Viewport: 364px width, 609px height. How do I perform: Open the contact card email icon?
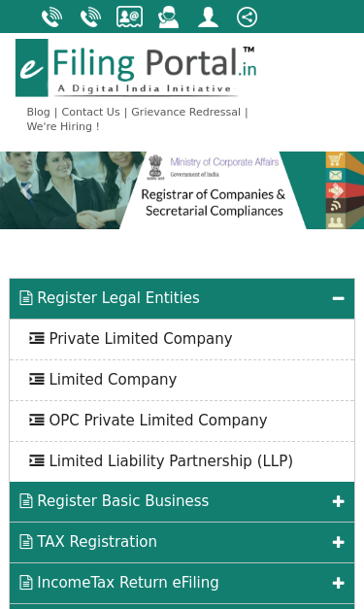point(130,17)
